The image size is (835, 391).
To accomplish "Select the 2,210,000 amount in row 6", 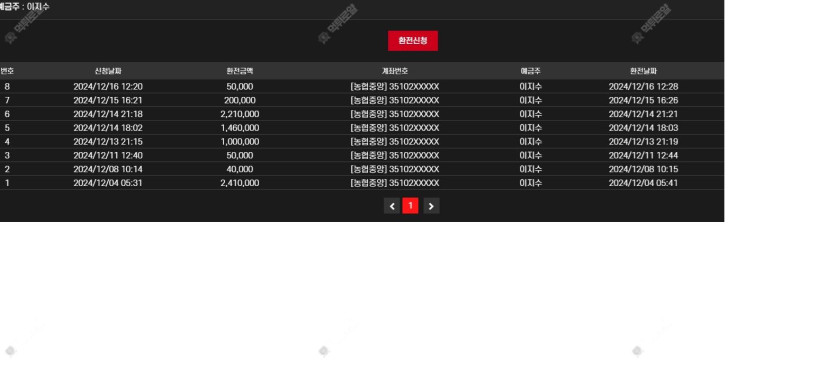I will point(240,114).
